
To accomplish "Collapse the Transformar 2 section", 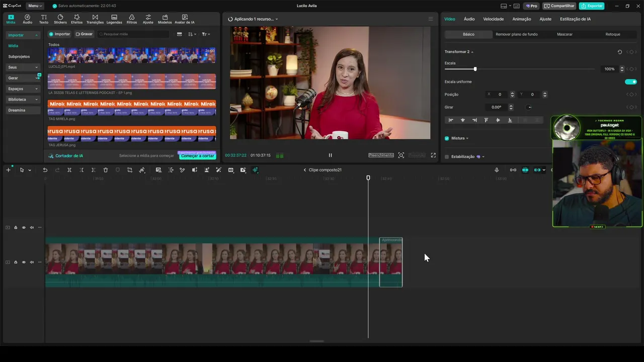I will 472,52.
